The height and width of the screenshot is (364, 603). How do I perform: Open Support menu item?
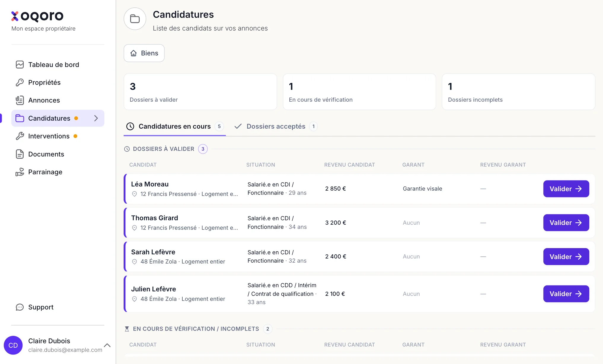pos(58,307)
